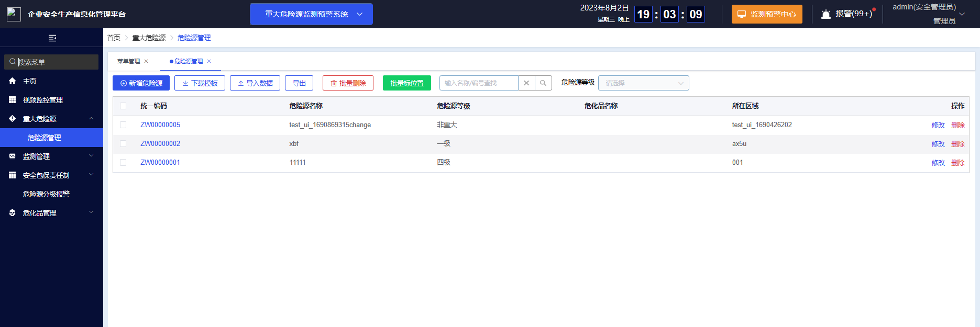Click 修改 for row ZW00000002

[938, 144]
